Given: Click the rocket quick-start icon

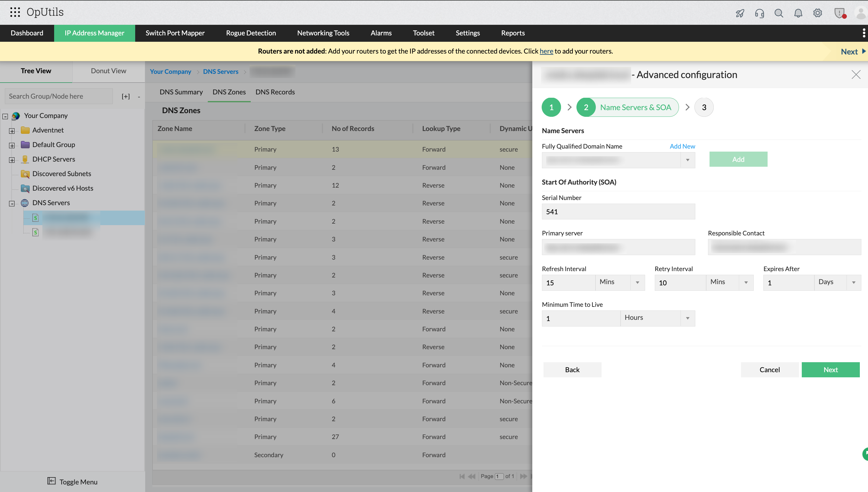Looking at the screenshot, I should point(740,13).
